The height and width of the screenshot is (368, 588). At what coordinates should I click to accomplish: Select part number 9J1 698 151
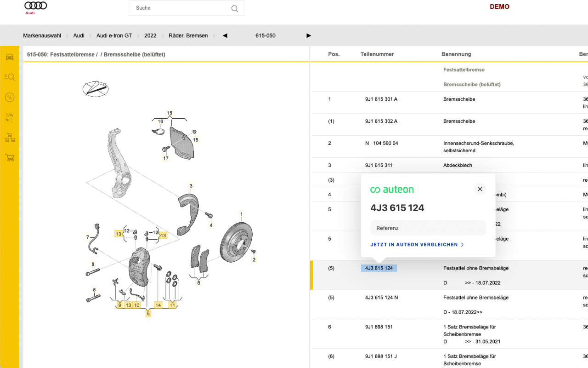click(379, 327)
